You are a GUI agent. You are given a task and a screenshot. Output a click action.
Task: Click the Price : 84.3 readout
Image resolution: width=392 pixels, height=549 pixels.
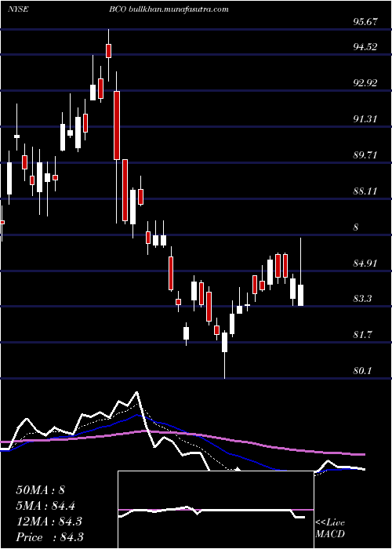coord(49,537)
